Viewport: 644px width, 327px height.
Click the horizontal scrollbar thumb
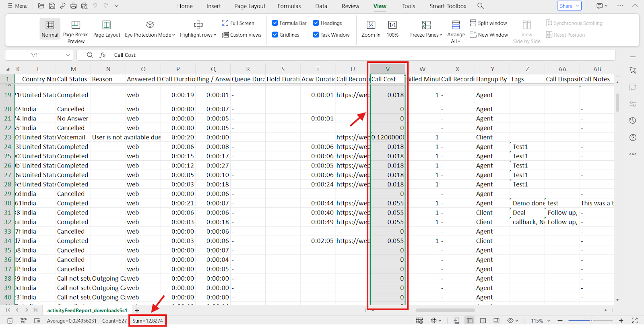445,310
